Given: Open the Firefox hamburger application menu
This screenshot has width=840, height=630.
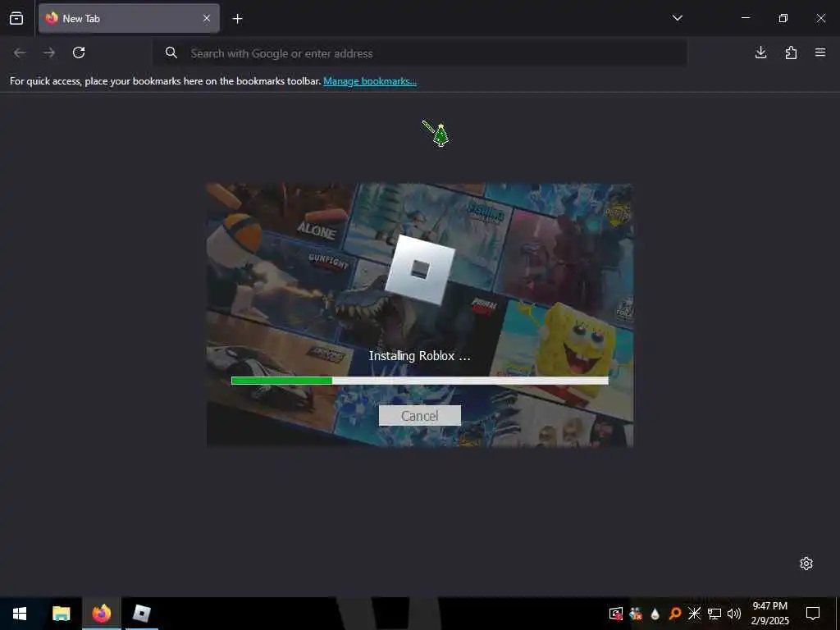Looking at the screenshot, I should pyautogui.click(x=820, y=52).
